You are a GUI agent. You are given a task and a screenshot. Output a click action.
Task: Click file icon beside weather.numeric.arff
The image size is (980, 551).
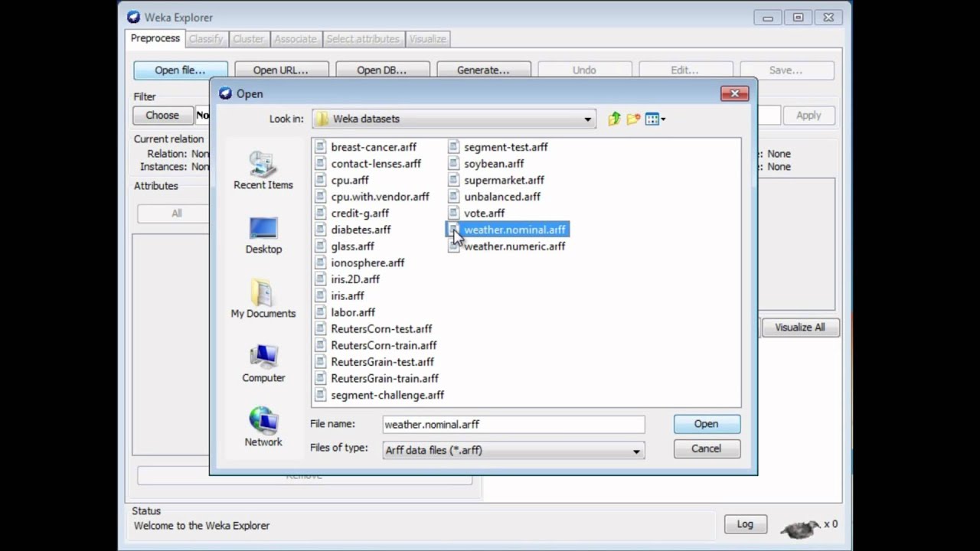pos(454,246)
